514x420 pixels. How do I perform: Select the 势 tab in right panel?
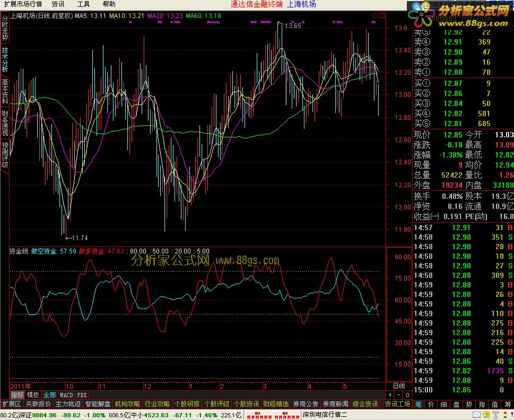(x=469, y=405)
